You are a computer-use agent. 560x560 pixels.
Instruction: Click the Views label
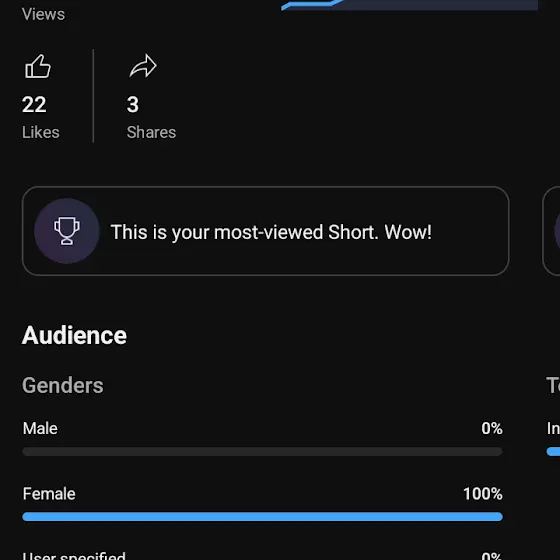click(43, 15)
